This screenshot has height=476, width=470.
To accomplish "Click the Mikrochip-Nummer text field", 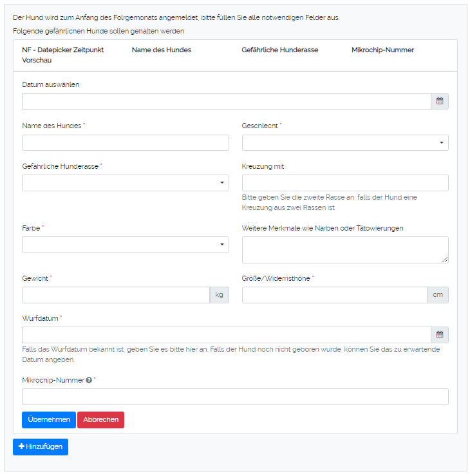I will click(x=235, y=397).
